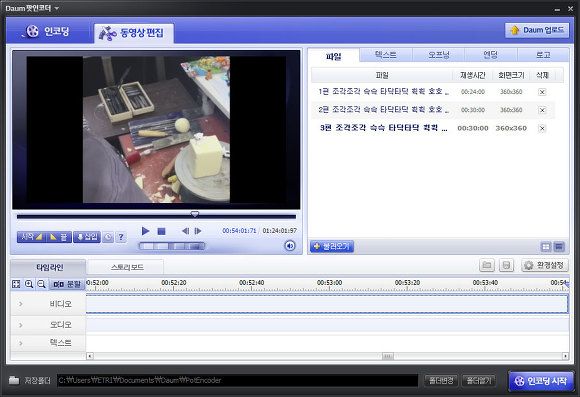Play the video preview
The width and height of the screenshot is (580, 397).
click(x=145, y=231)
